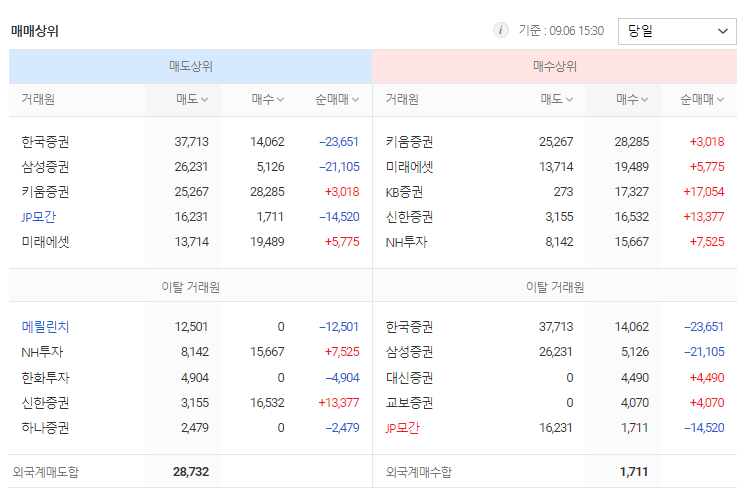This screenshot has height=495, width=749.
Task: Click 한화투자 in 이탈 거래원
Action: tap(45, 378)
